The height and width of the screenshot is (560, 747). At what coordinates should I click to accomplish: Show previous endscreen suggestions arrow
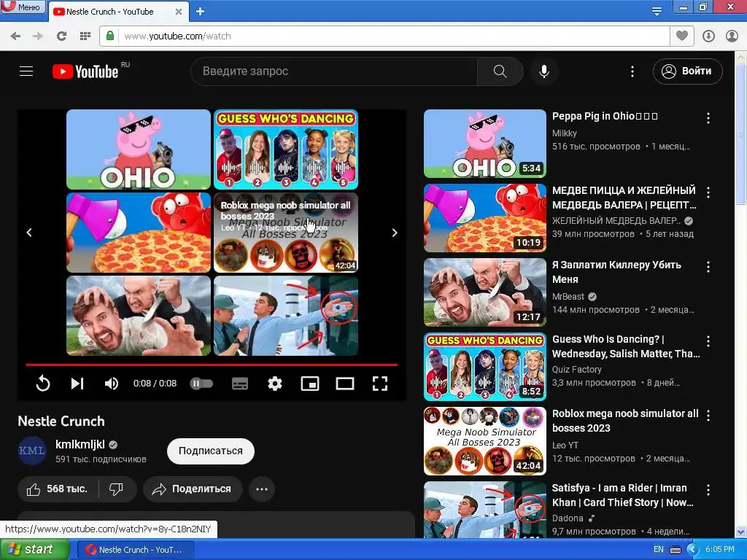[29, 233]
